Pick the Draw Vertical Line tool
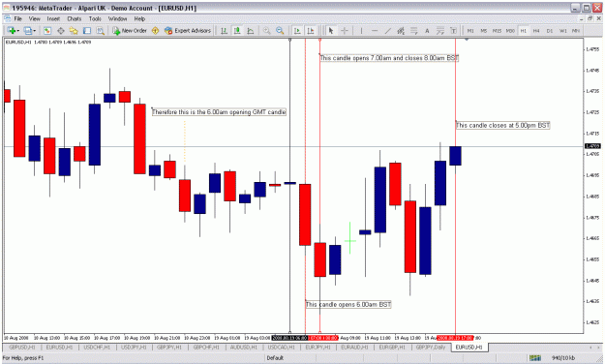The image size is (605, 364). coord(361,30)
